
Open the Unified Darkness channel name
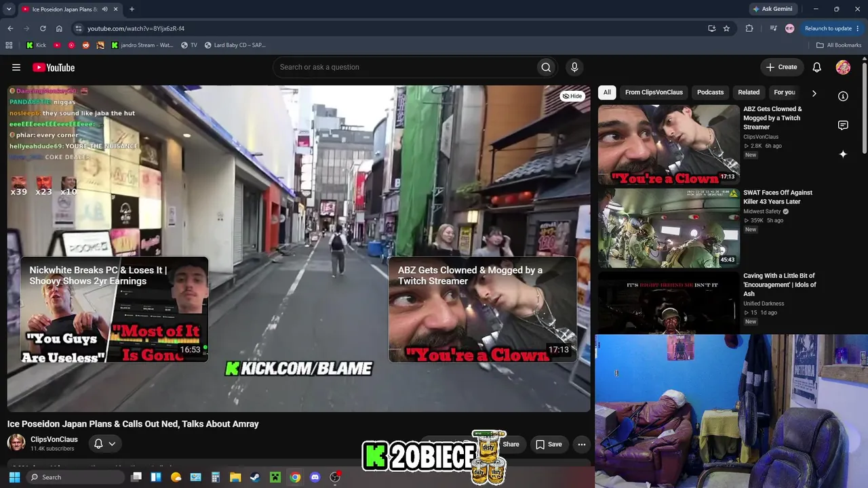(764, 304)
